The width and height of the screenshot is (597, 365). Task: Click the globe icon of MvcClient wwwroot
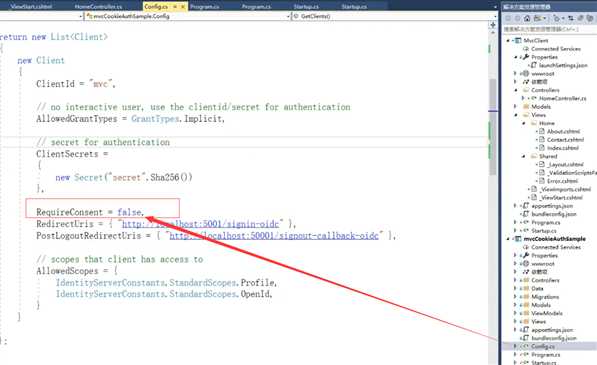coord(526,73)
